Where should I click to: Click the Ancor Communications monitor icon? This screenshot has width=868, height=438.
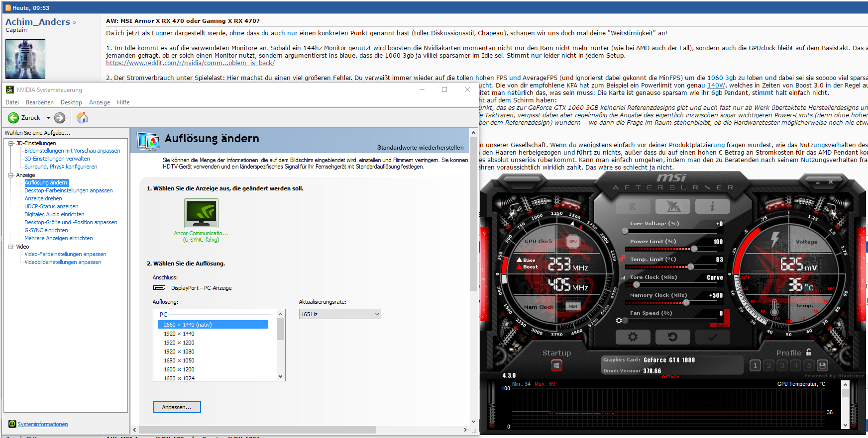[201, 213]
